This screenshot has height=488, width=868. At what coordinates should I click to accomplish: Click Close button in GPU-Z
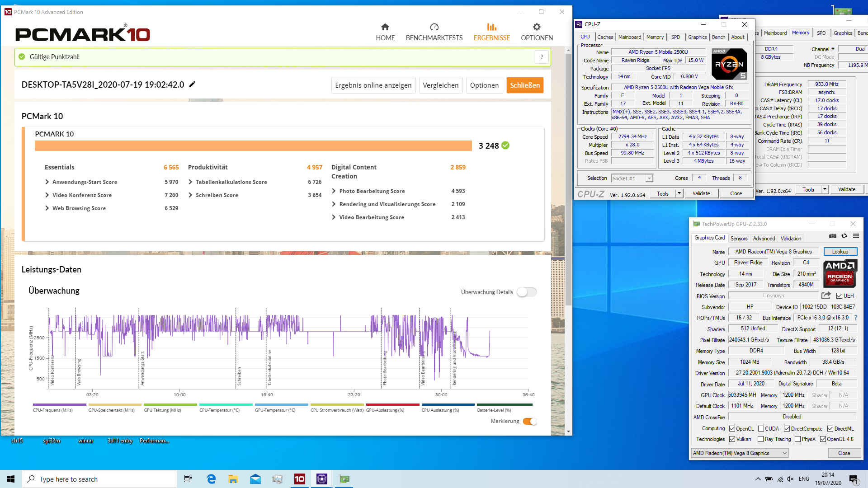[x=844, y=453]
